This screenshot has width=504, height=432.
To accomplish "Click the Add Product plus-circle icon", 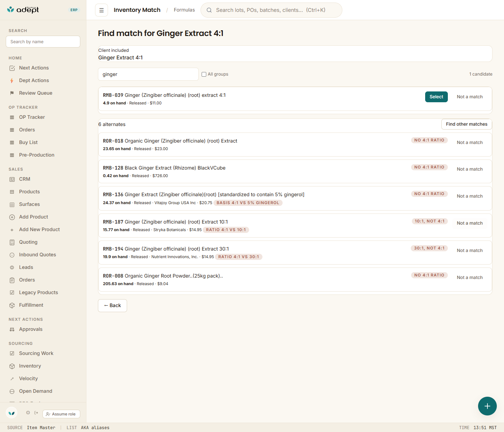I will click(12, 217).
